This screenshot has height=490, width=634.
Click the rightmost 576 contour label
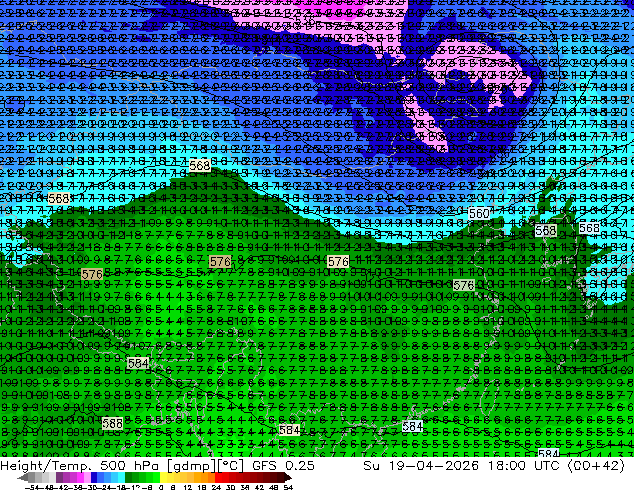click(463, 285)
